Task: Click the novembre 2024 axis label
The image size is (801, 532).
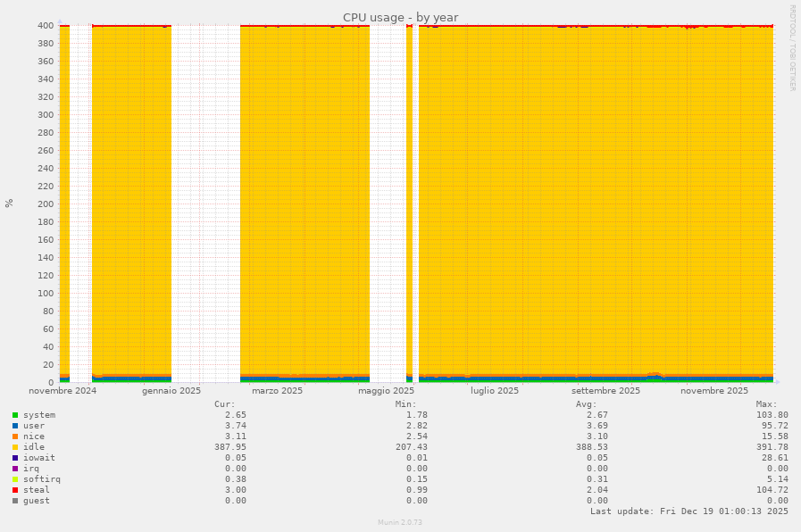Action: pos(63,390)
